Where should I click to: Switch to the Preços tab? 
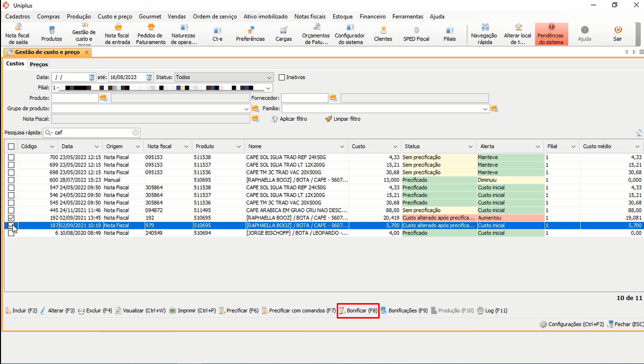click(38, 64)
